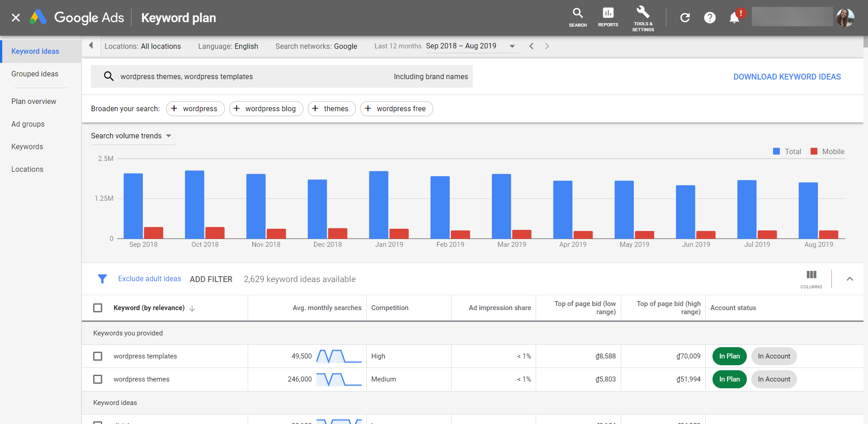Open the date range dropdown
868x424 pixels.
(470, 46)
